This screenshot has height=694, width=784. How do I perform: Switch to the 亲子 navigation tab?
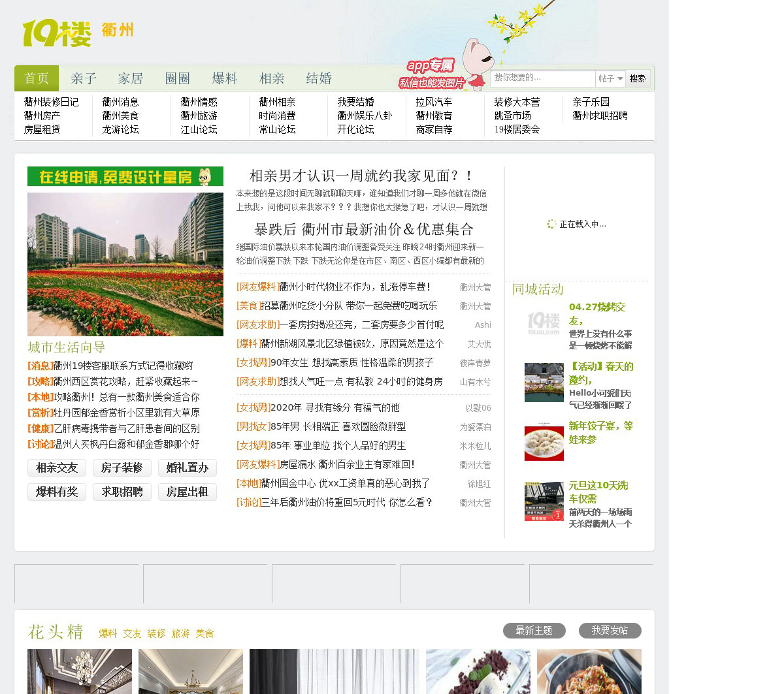click(x=84, y=78)
